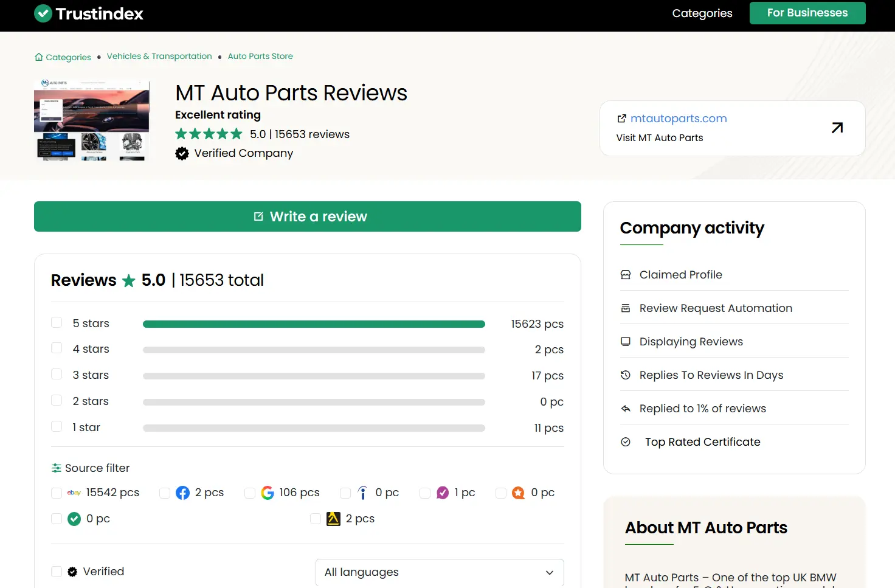Tick the checkbox for the orange star source
The width and height of the screenshot is (895, 588).
pyautogui.click(x=501, y=493)
